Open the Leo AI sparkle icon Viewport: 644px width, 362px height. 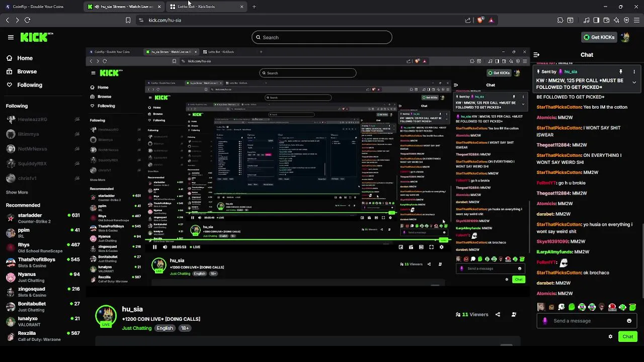point(616,20)
